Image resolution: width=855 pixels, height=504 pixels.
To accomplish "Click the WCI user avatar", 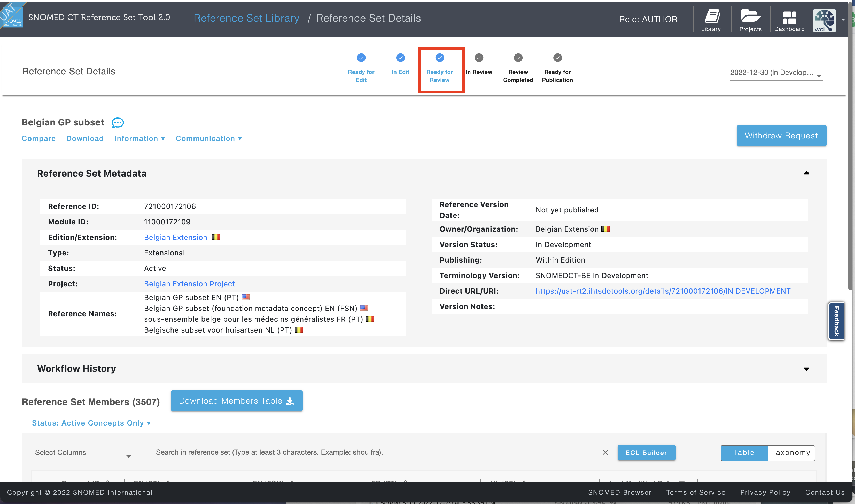I will click(824, 20).
